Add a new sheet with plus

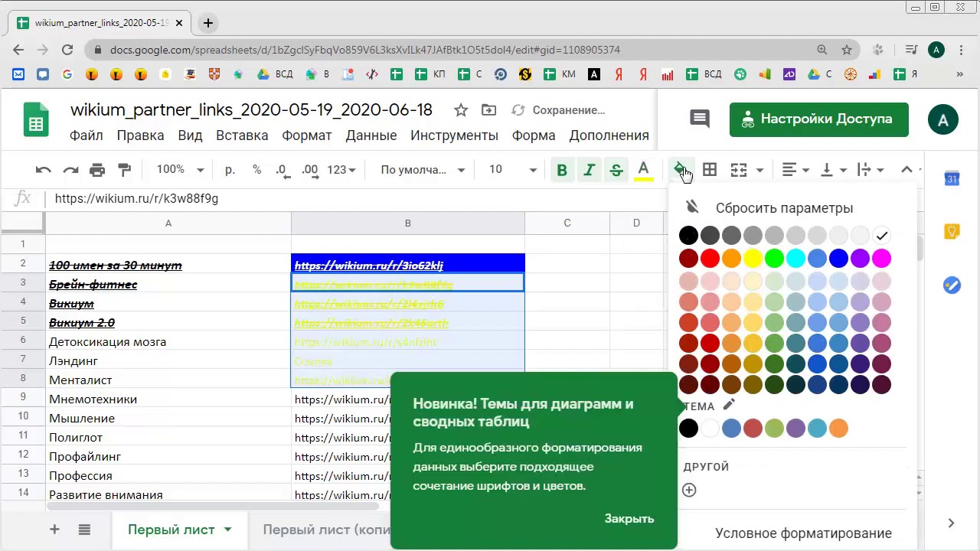(x=54, y=530)
